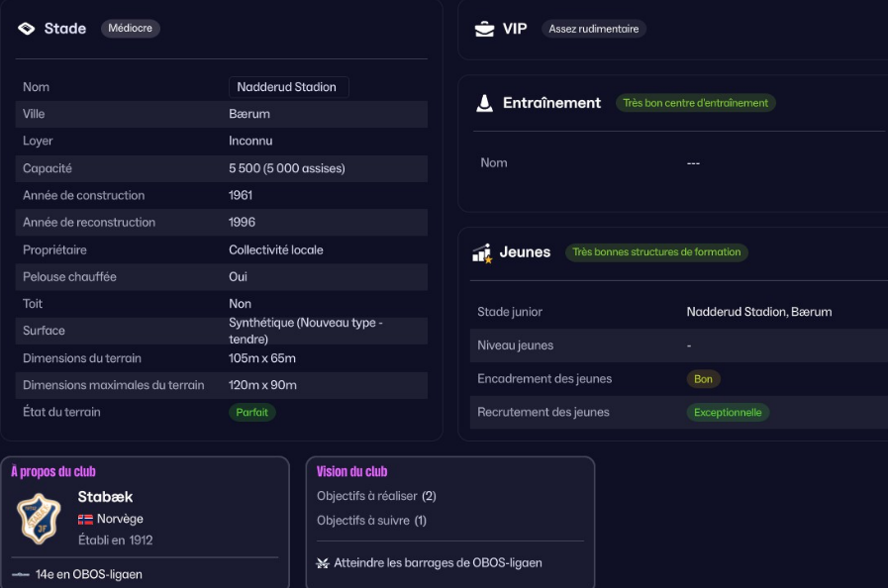The height and width of the screenshot is (588, 888).
Task: Click the Jeunes youth chart icon
Action: coord(482,252)
